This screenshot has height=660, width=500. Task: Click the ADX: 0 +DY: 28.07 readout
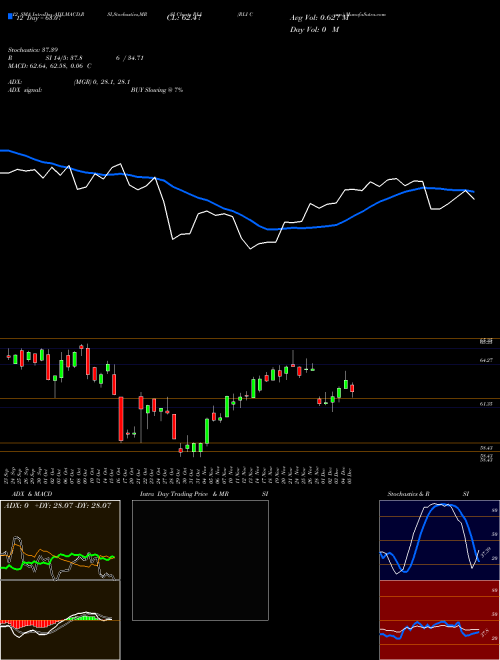tap(57, 505)
